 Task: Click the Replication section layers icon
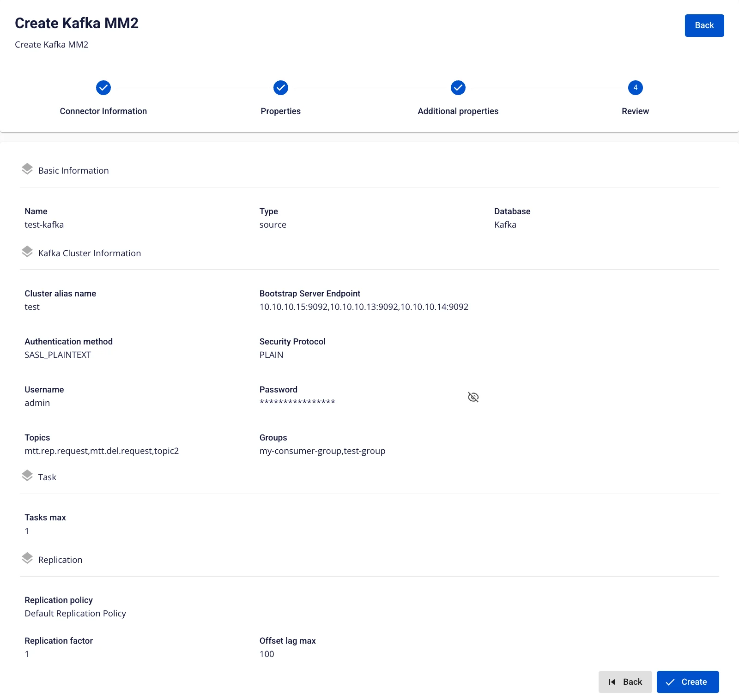[x=27, y=558]
